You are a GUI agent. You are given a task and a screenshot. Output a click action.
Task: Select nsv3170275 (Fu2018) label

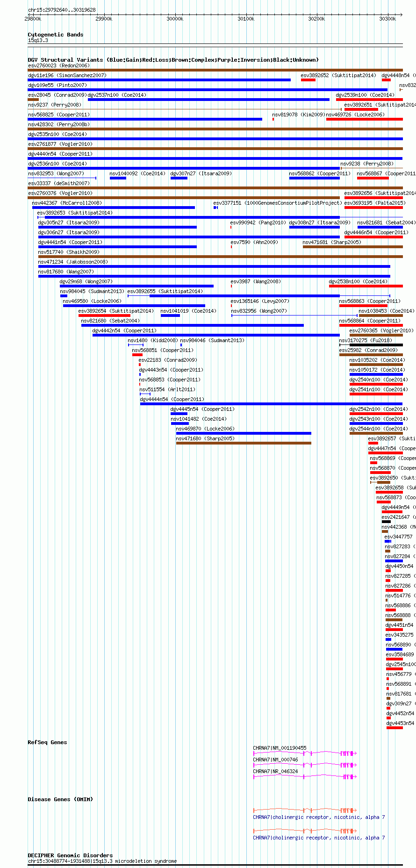(x=366, y=340)
